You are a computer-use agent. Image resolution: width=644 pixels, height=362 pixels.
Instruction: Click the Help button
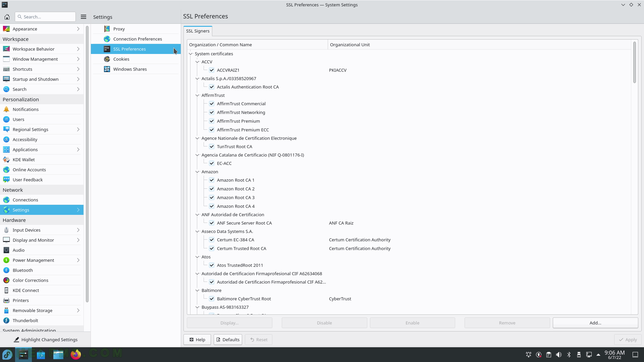click(x=197, y=340)
